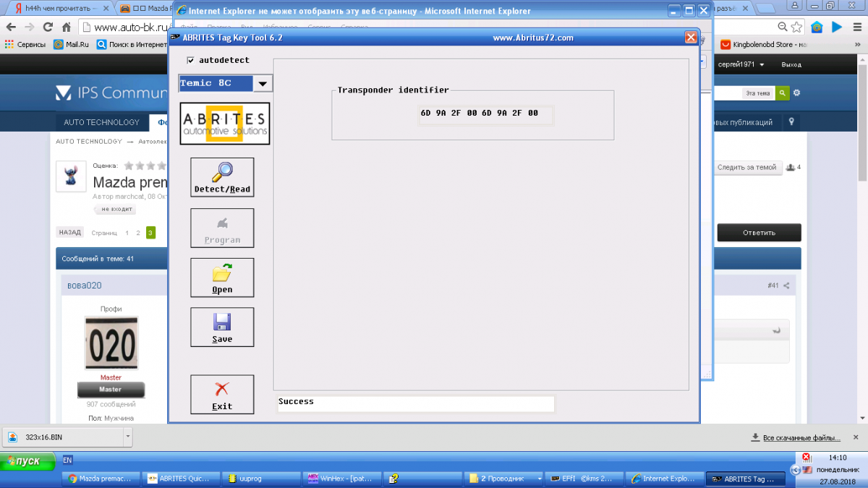Open the Mail.Ru bookmark

71,44
